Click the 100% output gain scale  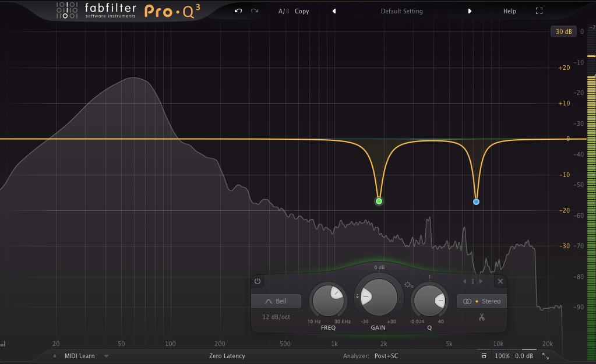click(502, 356)
